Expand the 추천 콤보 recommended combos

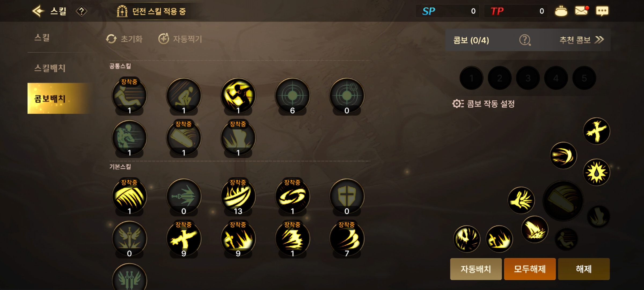(x=581, y=40)
